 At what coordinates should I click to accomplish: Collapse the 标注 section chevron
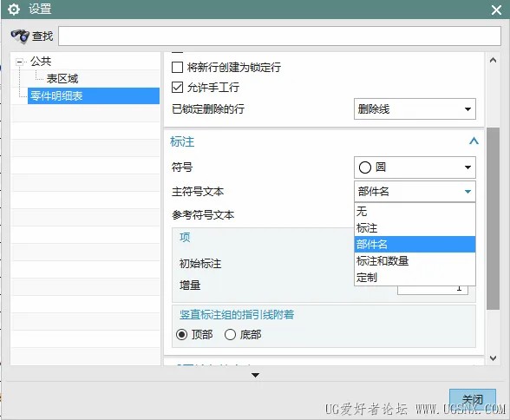474,141
